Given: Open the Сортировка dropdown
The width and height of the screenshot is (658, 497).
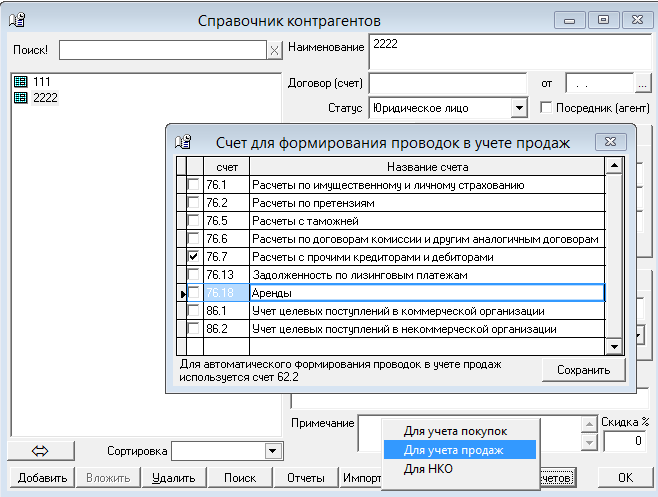Looking at the screenshot, I should (x=273, y=451).
